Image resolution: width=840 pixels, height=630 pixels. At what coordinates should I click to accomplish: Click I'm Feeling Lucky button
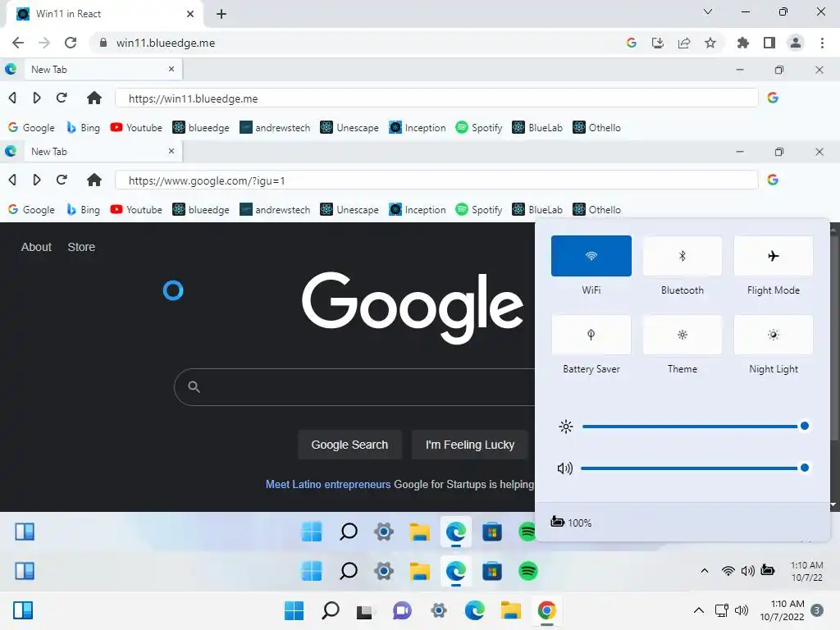tap(470, 445)
